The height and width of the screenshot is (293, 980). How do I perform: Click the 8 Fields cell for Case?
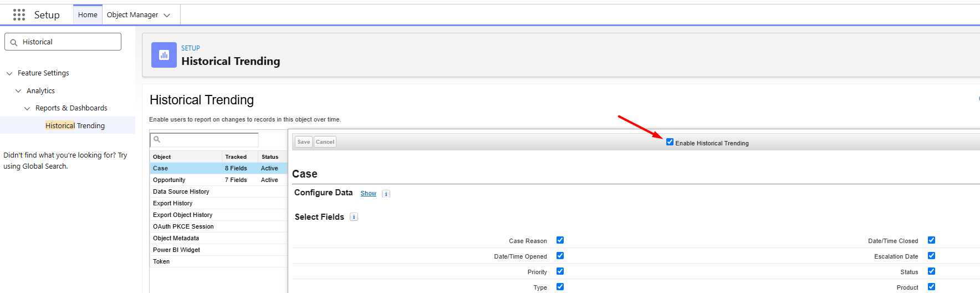(236, 168)
